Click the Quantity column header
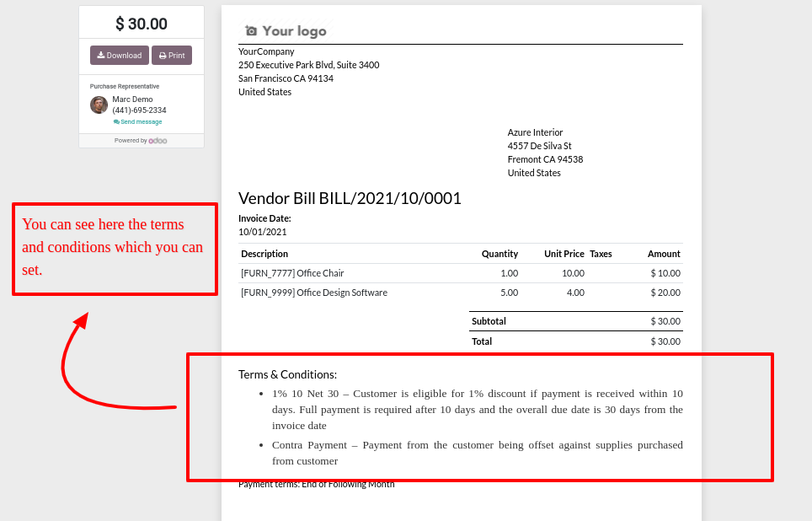The height and width of the screenshot is (521, 812). click(499, 254)
